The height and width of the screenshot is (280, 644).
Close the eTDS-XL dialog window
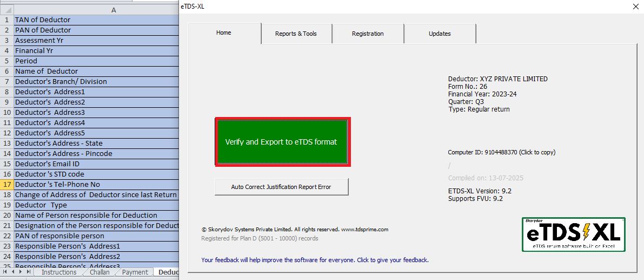click(636, 6)
